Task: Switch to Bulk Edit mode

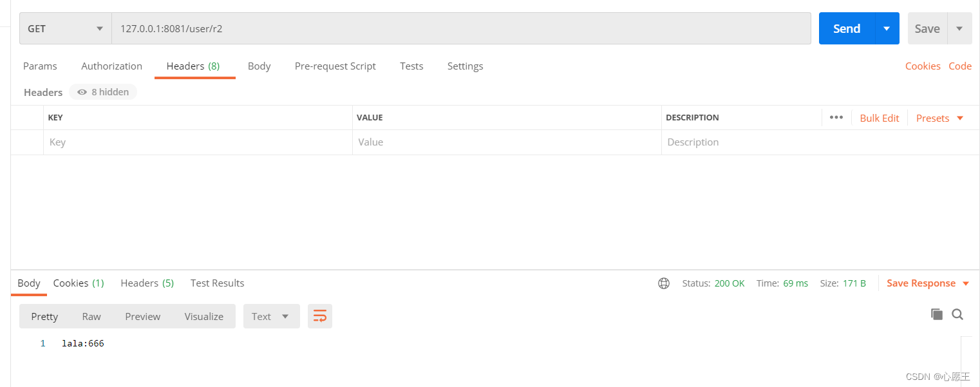Action: coord(880,118)
